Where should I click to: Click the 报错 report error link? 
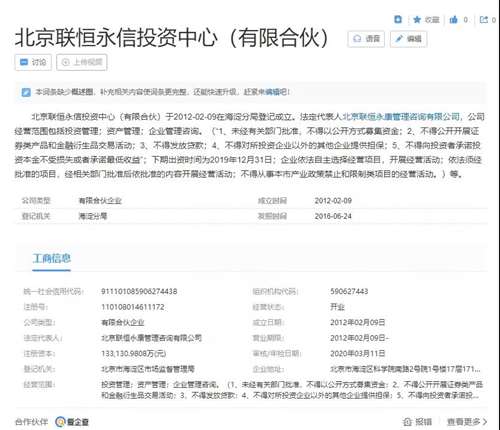(417, 422)
